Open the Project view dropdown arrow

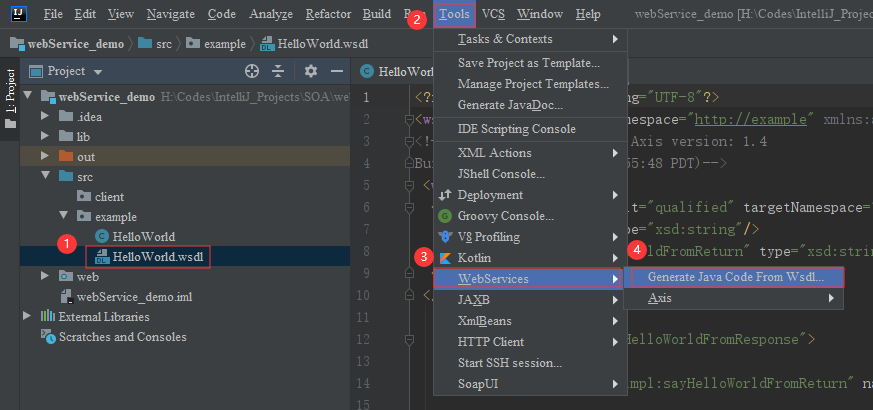pyautogui.click(x=99, y=72)
